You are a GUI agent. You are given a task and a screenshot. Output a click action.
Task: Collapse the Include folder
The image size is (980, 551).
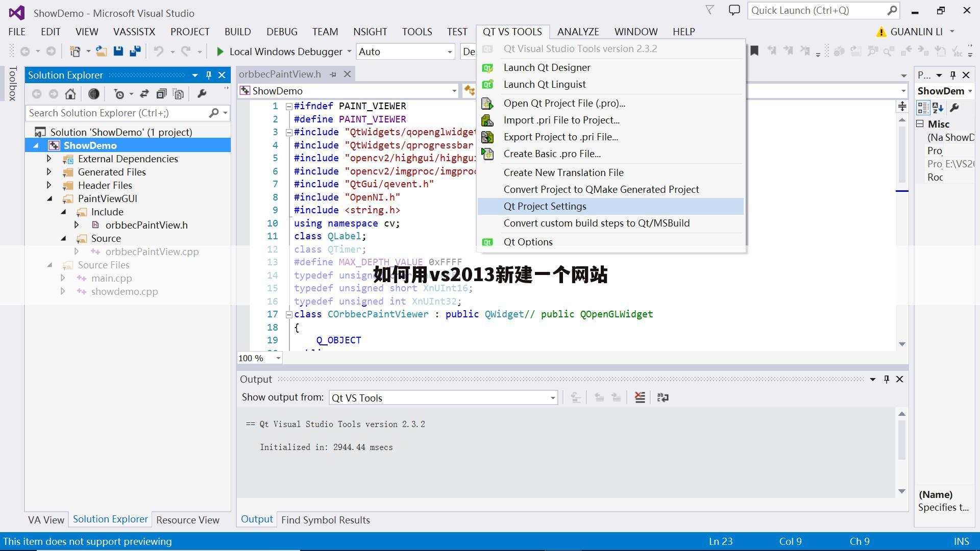point(63,212)
